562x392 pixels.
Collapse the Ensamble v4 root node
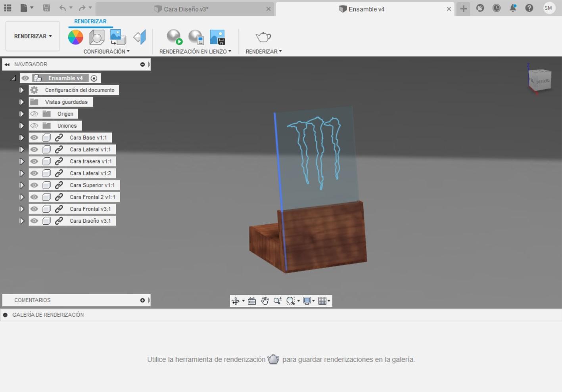point(13,78)
